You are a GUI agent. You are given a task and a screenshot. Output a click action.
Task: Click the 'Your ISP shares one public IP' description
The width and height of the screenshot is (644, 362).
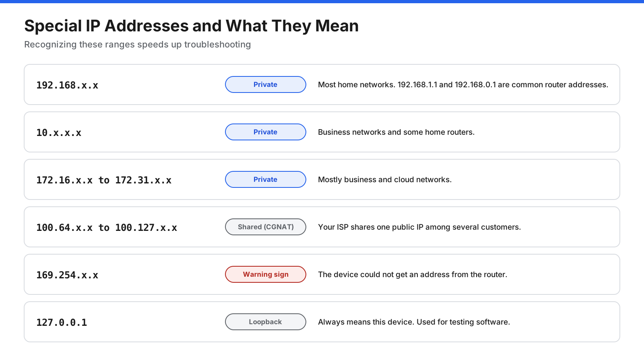pyautogui.click(x=419, y=227)
